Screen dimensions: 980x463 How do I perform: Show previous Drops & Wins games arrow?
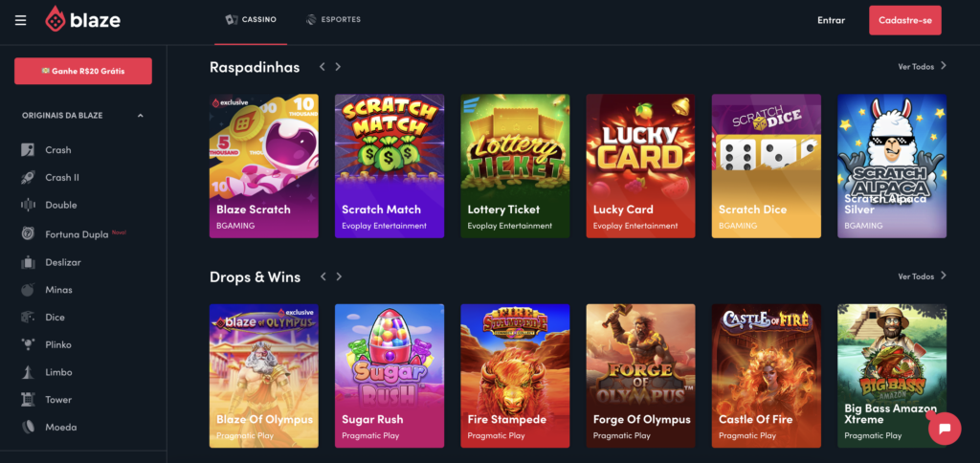323,276
